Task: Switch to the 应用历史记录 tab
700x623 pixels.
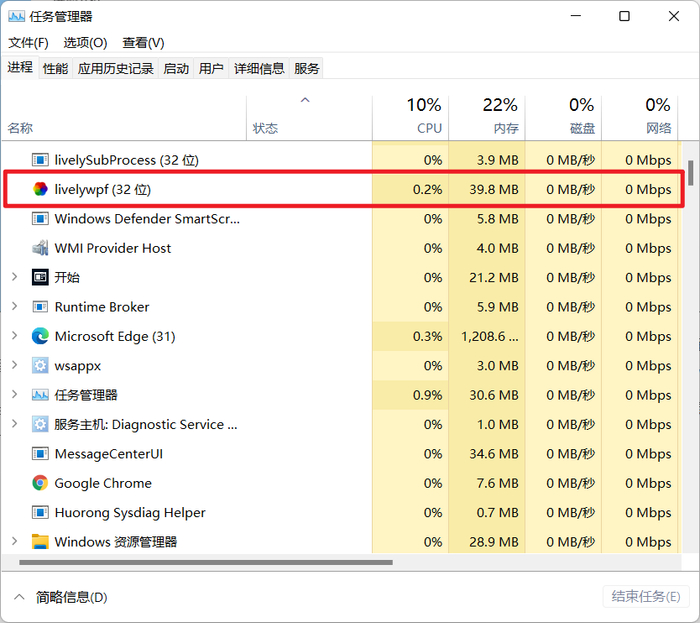Action: point(116,68)
